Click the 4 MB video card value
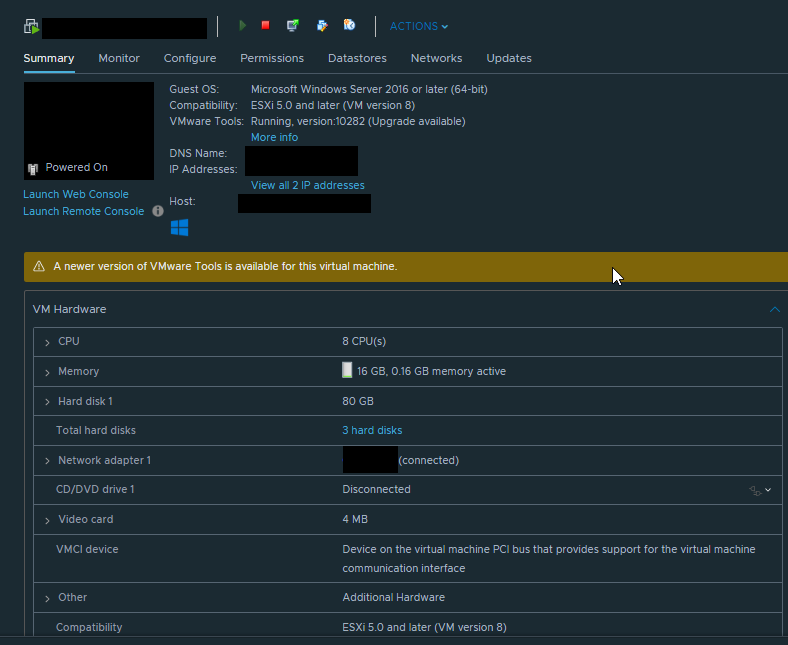Image resolution: width=788 pixels, height=645 pixels. (355, 519)
